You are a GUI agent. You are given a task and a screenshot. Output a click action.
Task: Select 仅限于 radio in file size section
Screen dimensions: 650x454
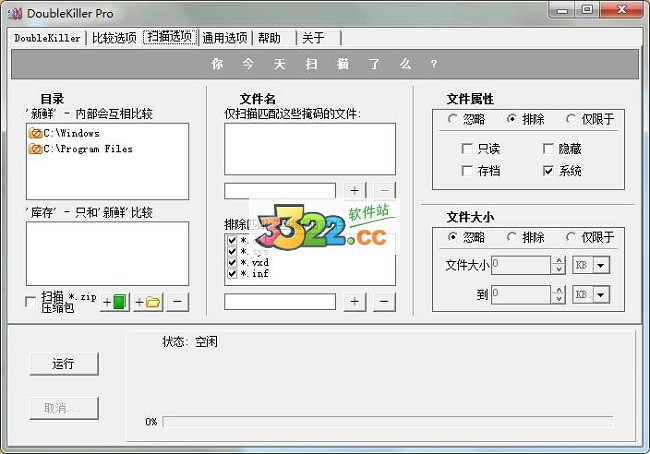571,237
